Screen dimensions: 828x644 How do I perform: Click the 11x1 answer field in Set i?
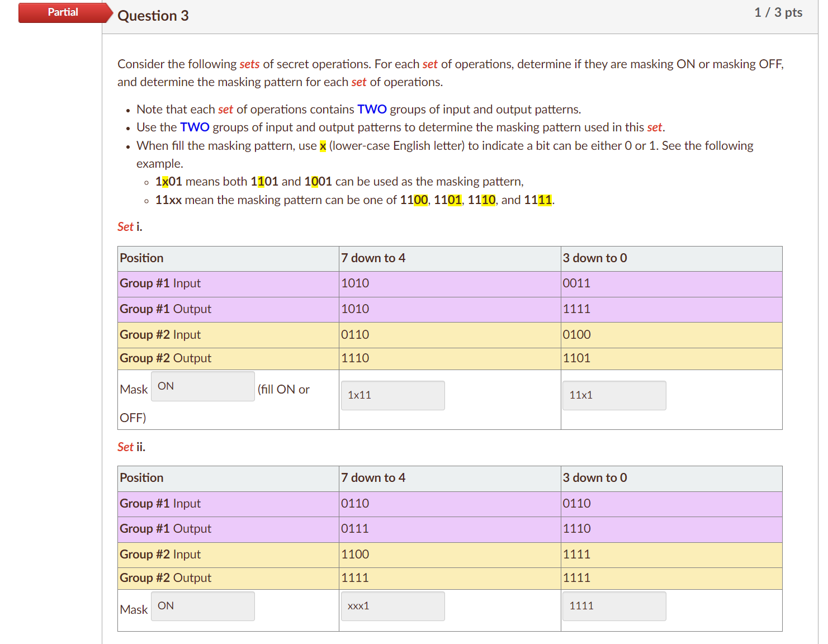pos(614,395)
